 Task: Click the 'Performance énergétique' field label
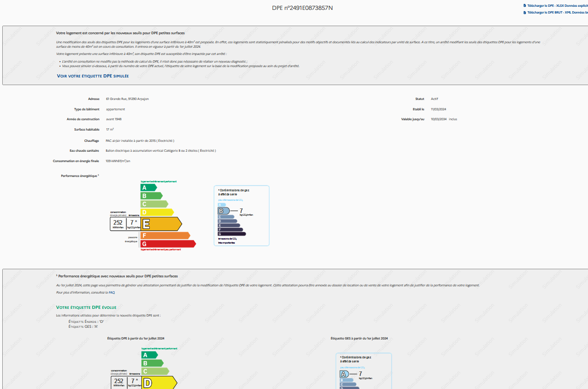80,176
